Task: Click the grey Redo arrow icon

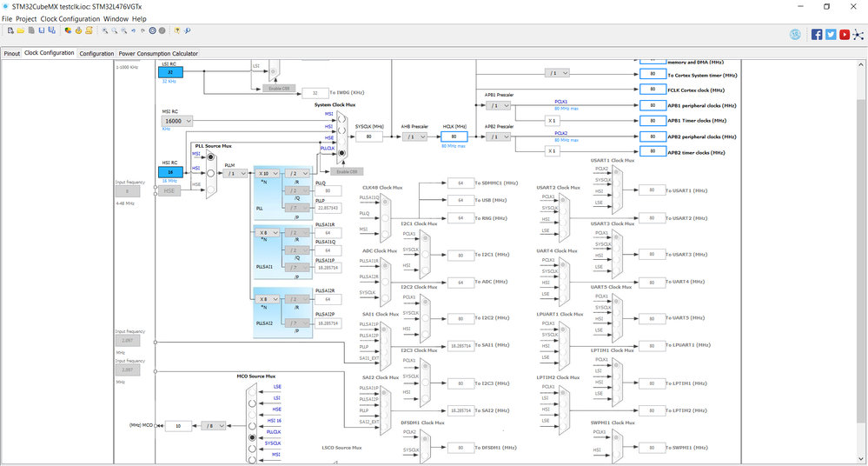Action: coord(142,31)
